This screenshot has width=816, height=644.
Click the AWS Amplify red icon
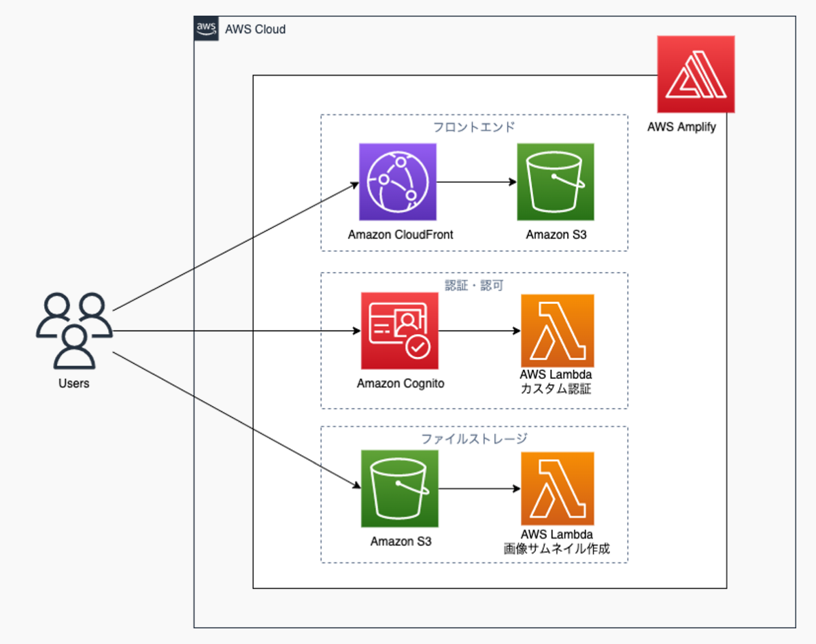[696, 74]
